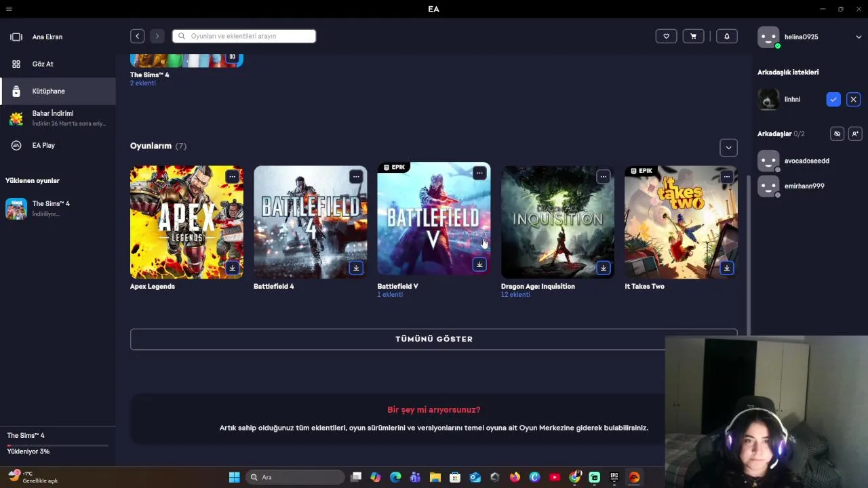Open the It Takes Two cover art
The image size is (868, 488).
681,222
